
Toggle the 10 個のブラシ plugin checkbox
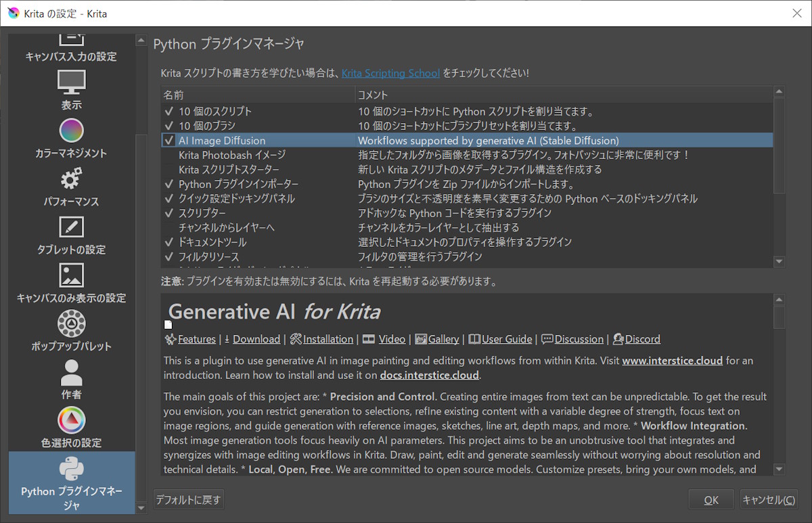pos(169,126)
